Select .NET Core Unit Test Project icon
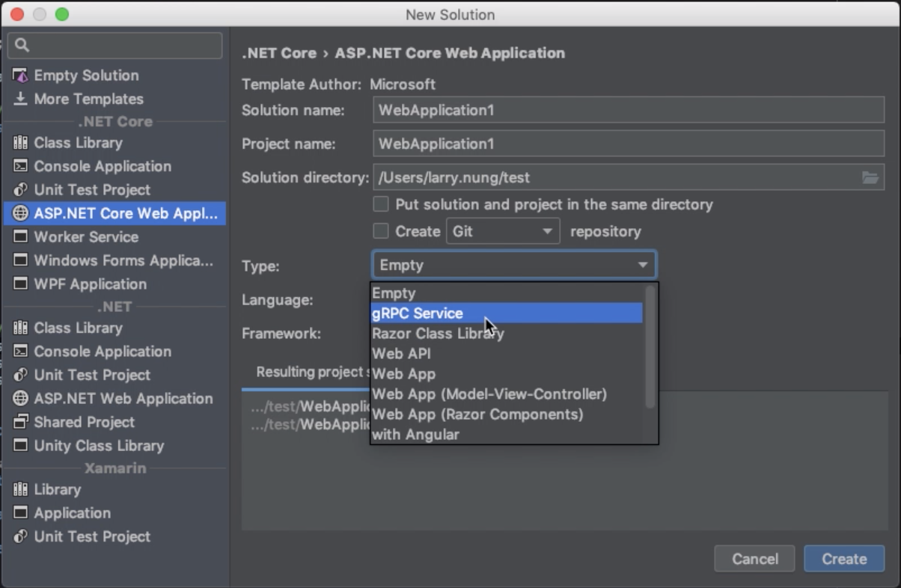This screenshot has width=901, height=588. tap(21, 190)
